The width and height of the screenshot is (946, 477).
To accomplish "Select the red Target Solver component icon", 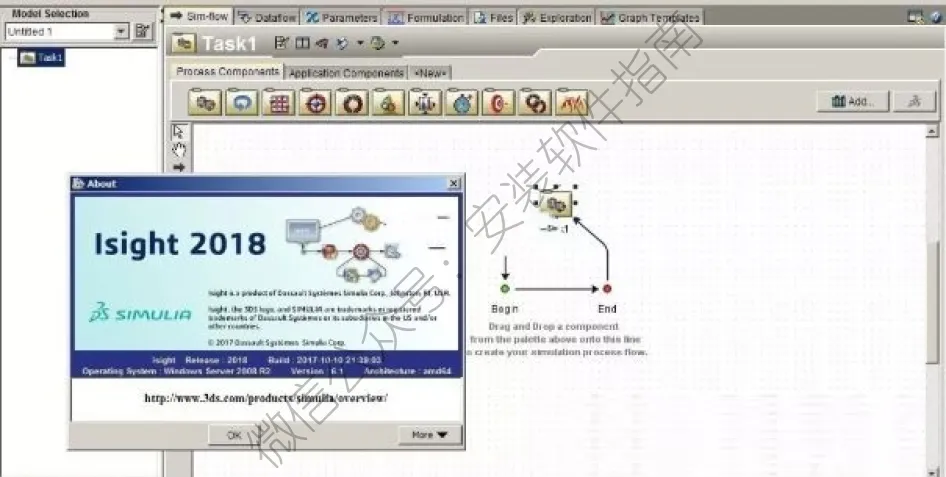I will coord(498,103).
